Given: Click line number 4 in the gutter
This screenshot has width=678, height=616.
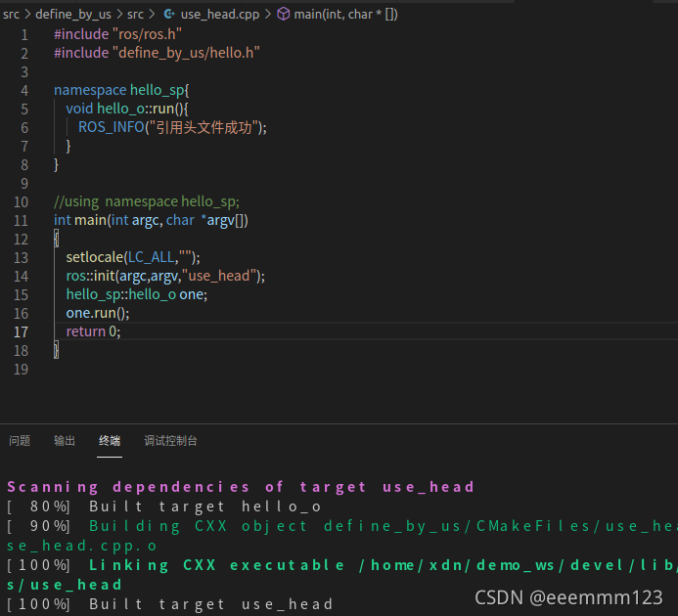Looking at the screenshot, I should coord(24,90).
